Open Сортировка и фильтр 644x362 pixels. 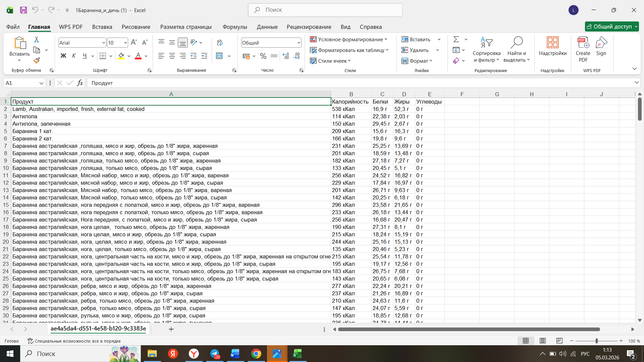[x=487, y=49]
